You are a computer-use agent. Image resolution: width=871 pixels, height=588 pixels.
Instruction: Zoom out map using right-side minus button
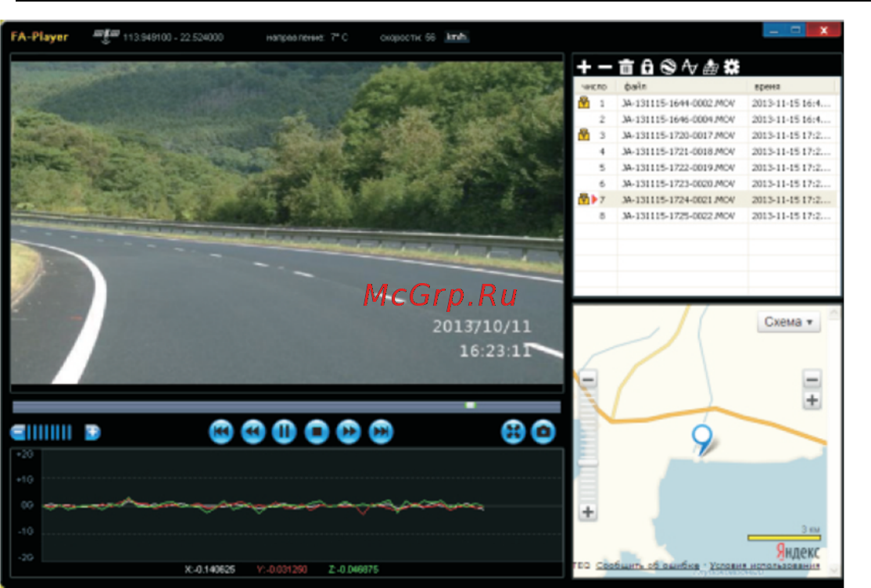[812, 379]
